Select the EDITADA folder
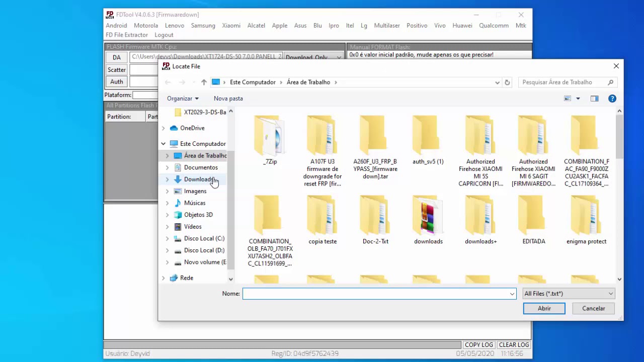644x362 pixels. [x=533, y=220]
